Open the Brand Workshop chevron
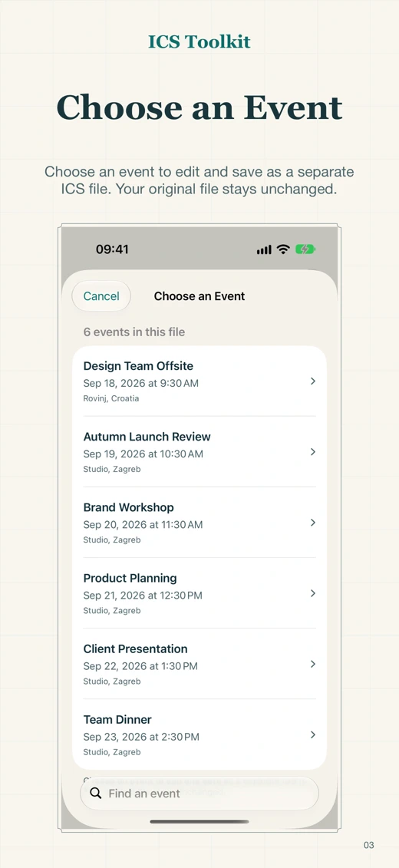The width and height of the screenshot is (399, 868). [312, 523]
